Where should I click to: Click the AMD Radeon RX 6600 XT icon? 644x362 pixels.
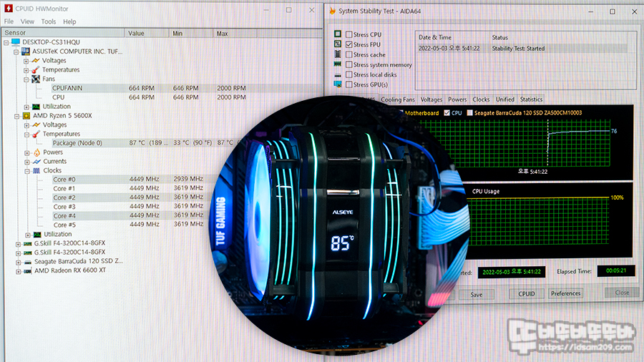(27, 271)
